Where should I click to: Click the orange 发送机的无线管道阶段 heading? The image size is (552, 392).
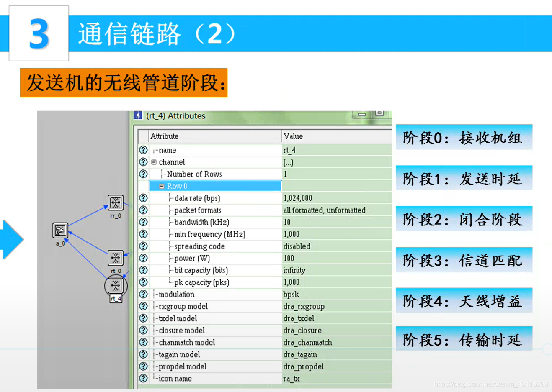coord(124,82)
